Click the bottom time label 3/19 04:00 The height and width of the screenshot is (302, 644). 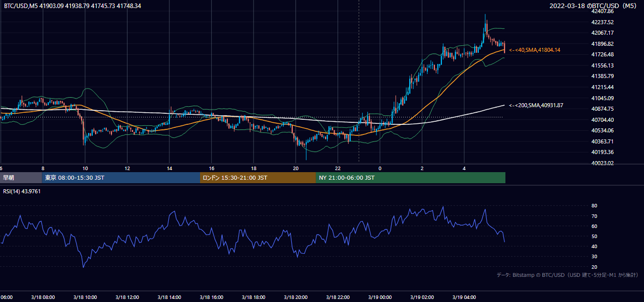click(x=464, y=297)
